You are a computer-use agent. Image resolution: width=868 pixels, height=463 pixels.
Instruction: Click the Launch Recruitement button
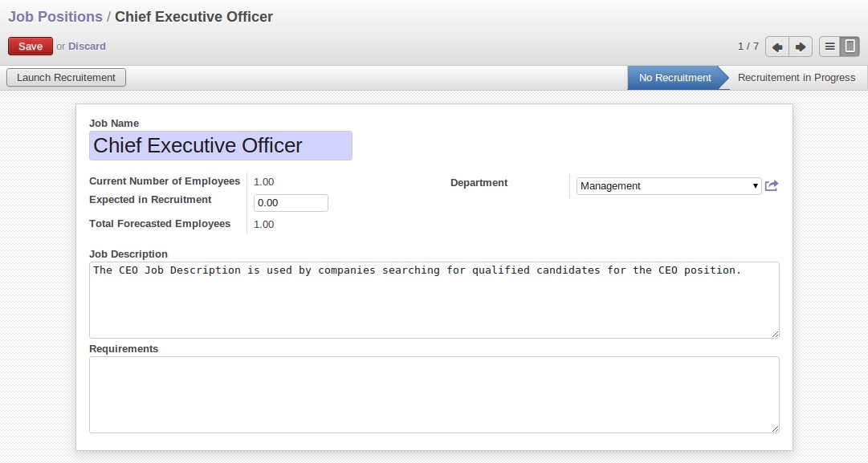(x=66, y=78)
